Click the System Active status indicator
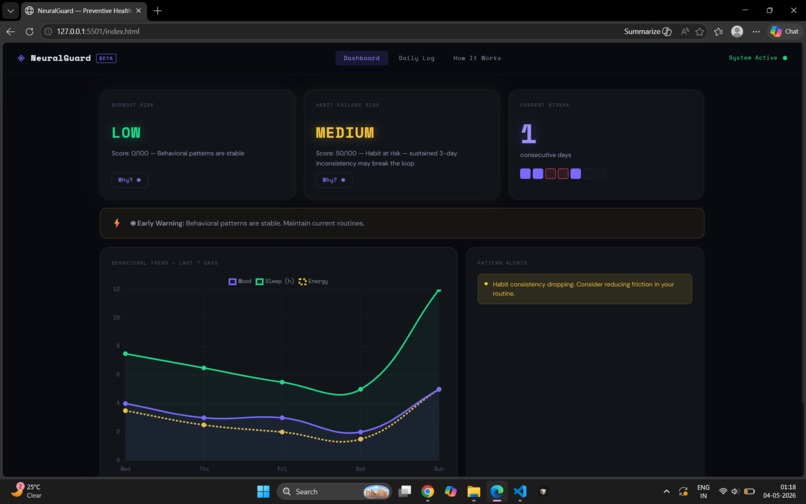 click(x=758, y=58)
